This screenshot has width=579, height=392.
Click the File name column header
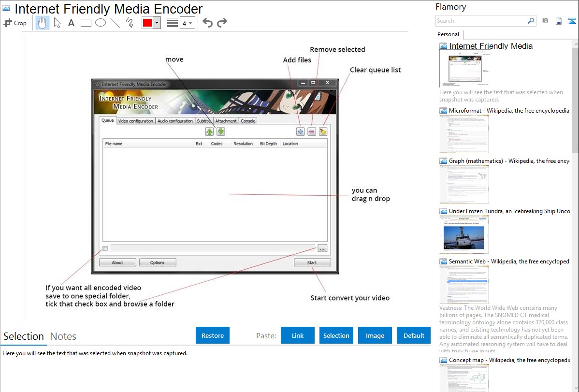[x=148, y=144]
